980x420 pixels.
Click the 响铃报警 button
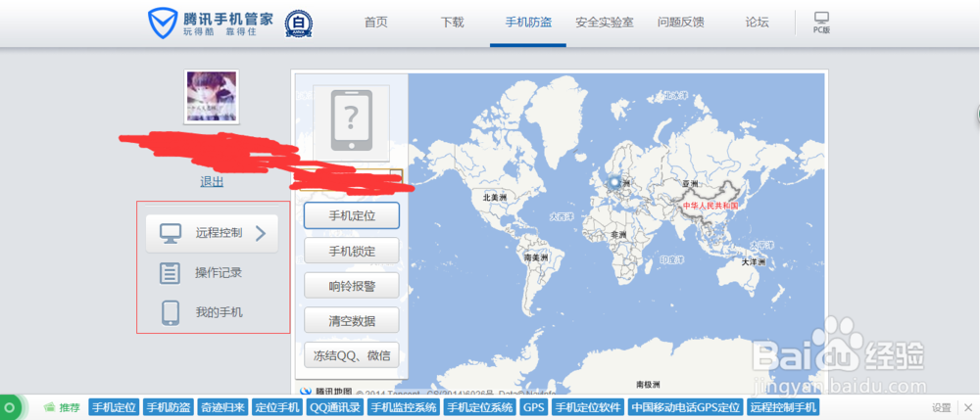(351, 286)
